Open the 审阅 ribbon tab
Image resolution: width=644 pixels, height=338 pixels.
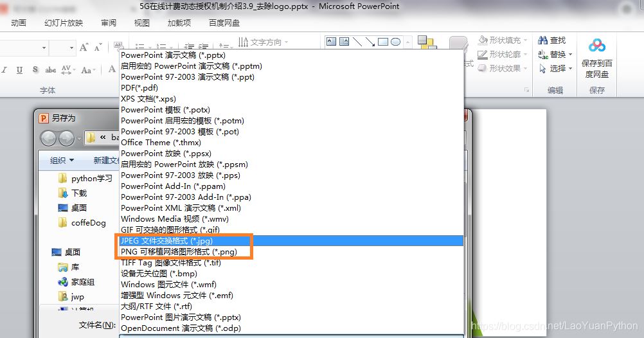[x=109, y=23]
